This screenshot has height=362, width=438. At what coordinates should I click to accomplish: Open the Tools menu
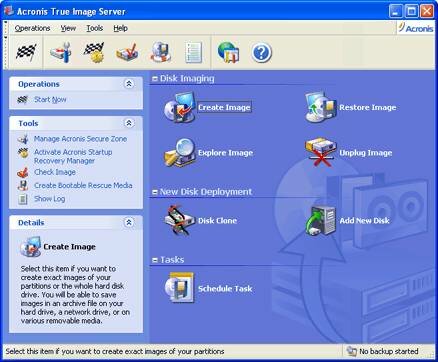95,28
